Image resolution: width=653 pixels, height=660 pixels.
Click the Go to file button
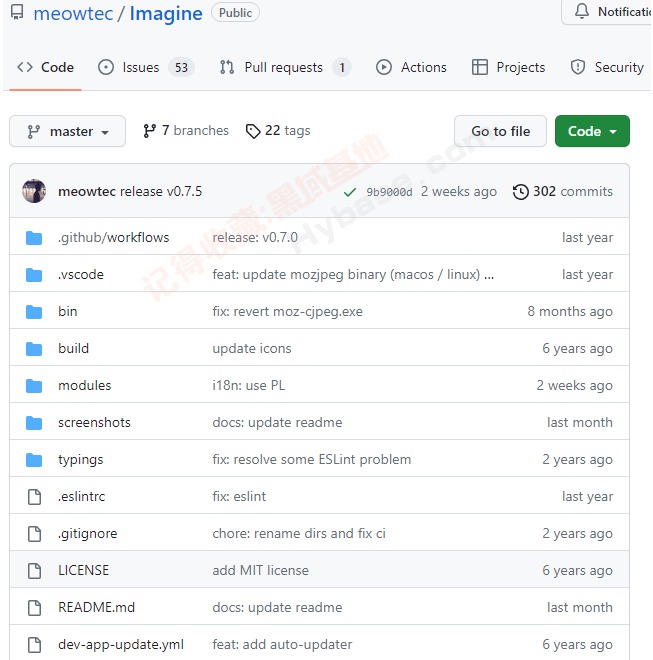tap(501, 131)
